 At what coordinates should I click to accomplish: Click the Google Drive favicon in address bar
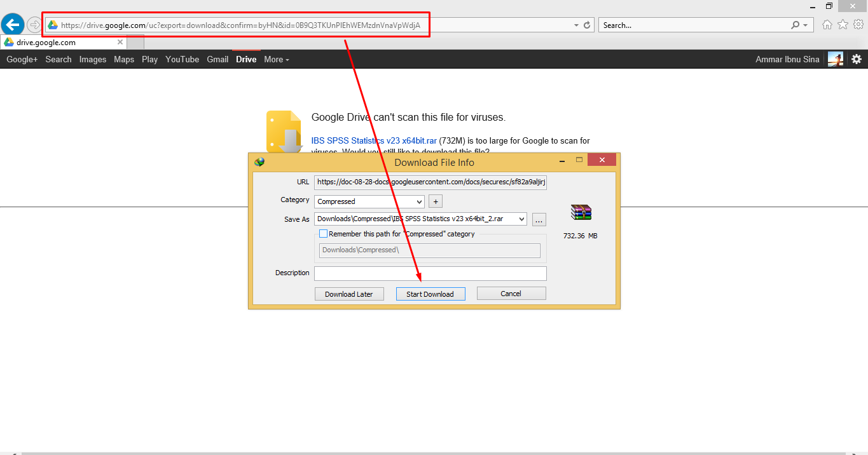click(x=53, y=25)
